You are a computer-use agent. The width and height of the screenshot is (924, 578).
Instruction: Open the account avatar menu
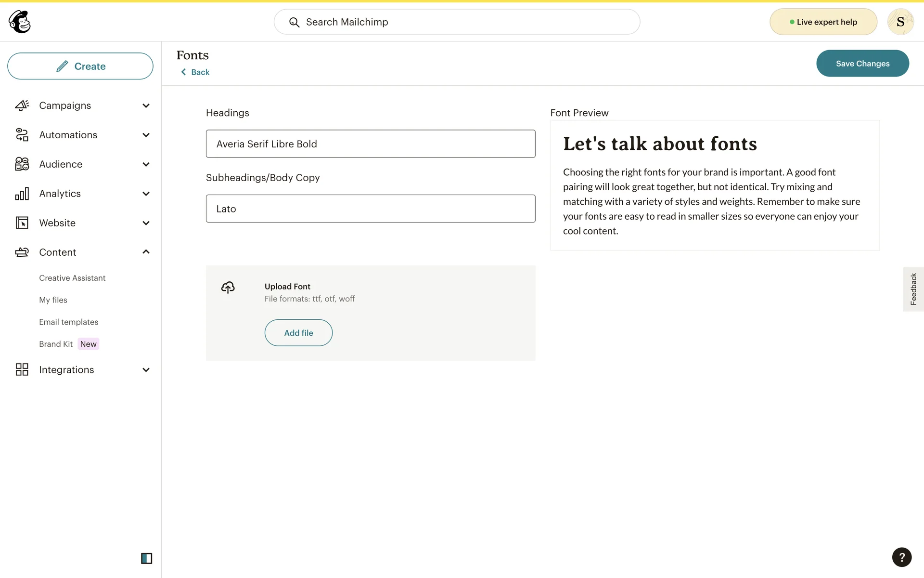tap(900, 22)
